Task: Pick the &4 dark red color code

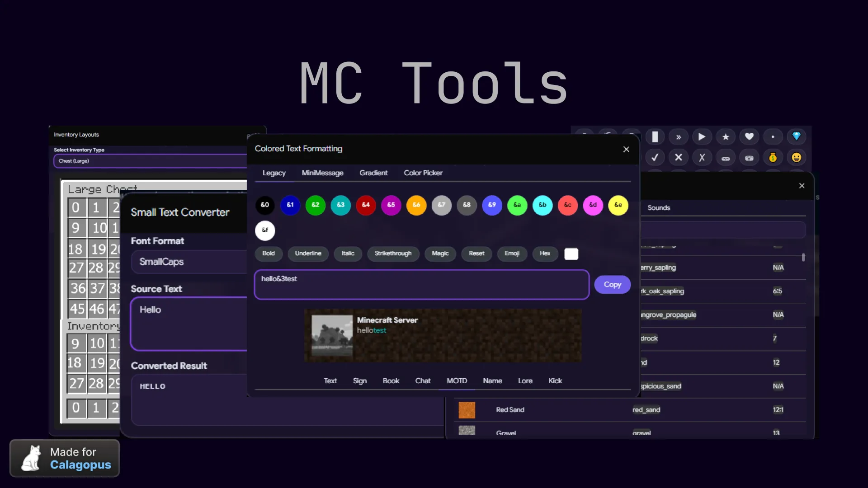Action: pos(366,205)
